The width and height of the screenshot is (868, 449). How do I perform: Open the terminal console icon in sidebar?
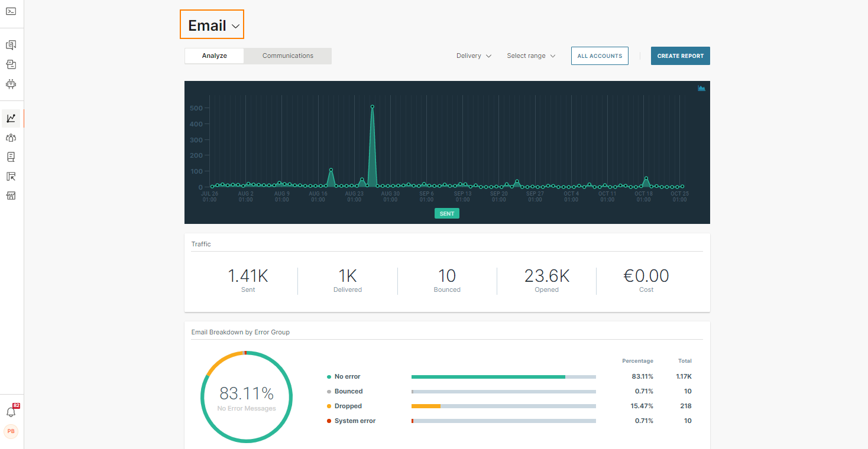coord(11,11)
